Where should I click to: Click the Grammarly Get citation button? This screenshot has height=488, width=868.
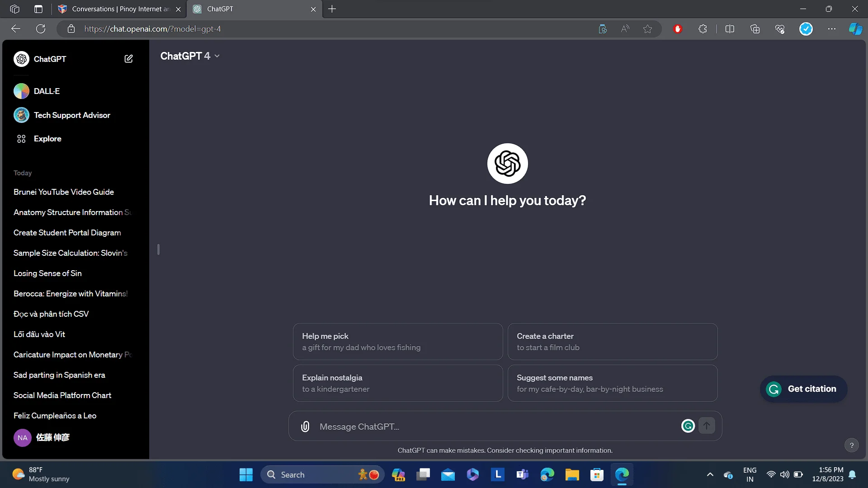(x=803, y=389)
